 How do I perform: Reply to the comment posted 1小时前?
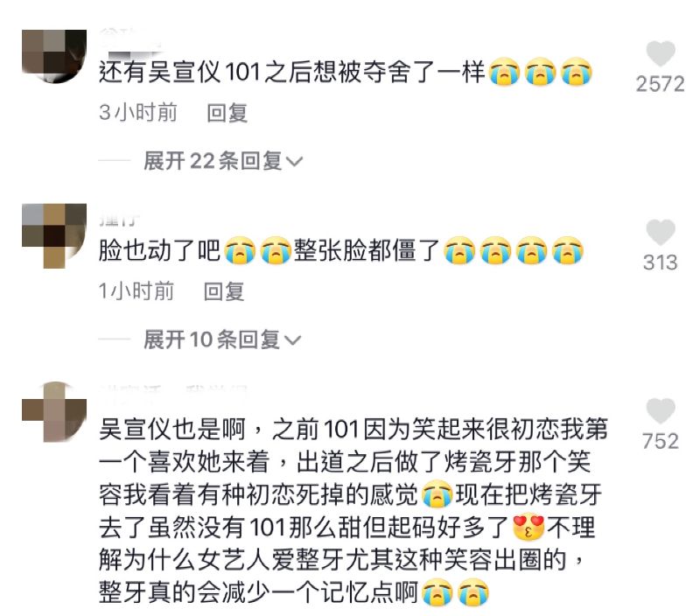(x=224, y=291)
